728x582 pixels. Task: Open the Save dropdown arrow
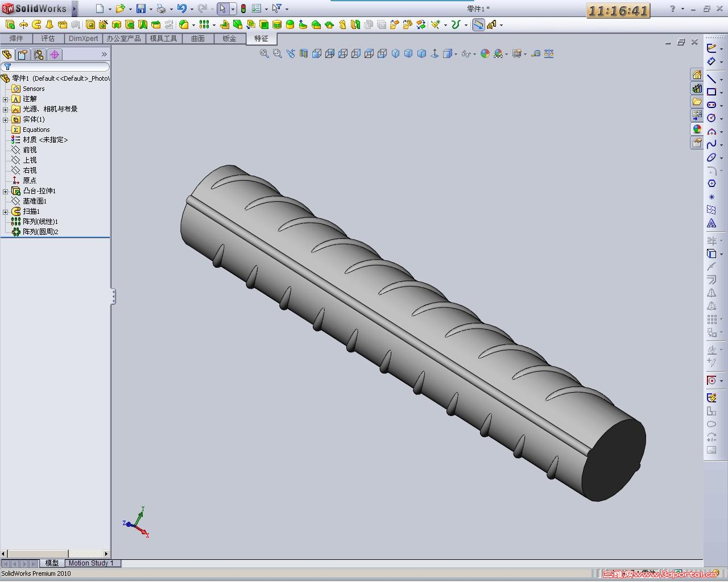tap(151, 9)
